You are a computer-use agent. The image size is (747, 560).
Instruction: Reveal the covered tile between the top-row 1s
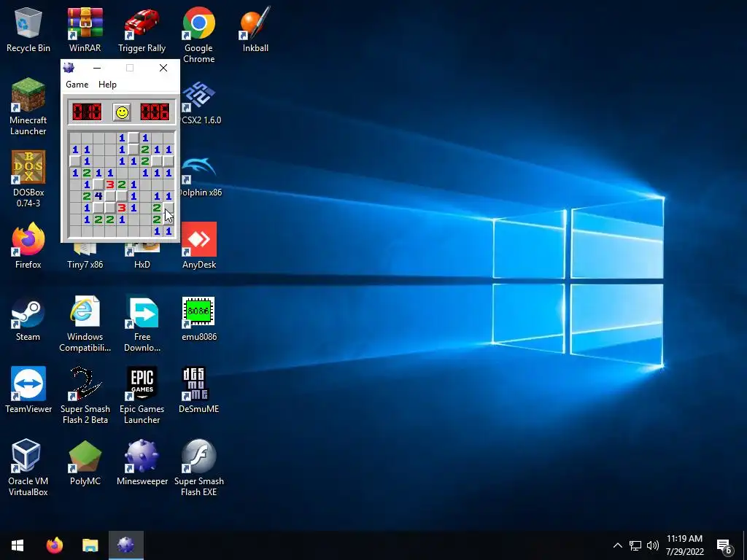[x=133, y=138]
